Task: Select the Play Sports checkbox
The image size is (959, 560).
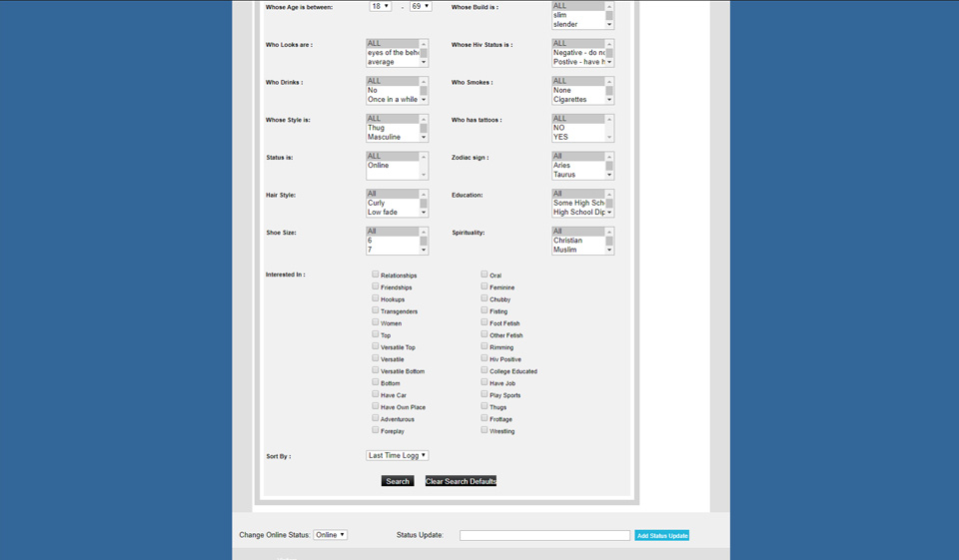Action: pos(484,394)
